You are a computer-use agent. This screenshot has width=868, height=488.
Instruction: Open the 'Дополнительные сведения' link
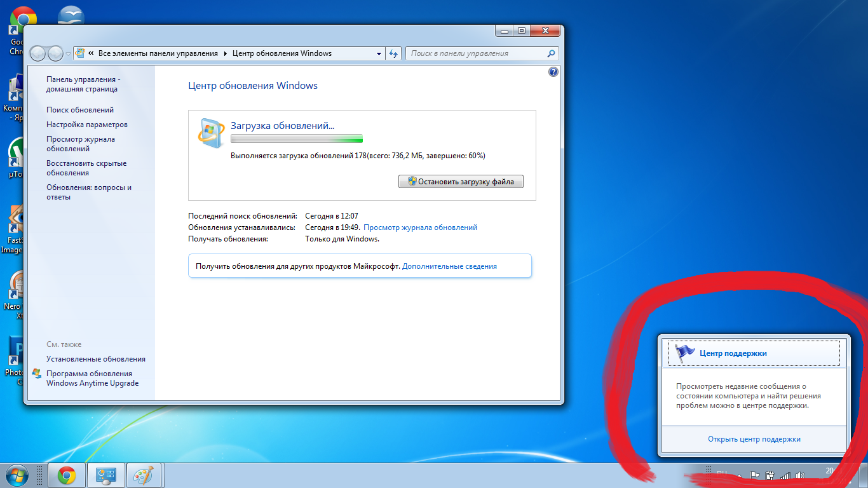coord(449,266)
